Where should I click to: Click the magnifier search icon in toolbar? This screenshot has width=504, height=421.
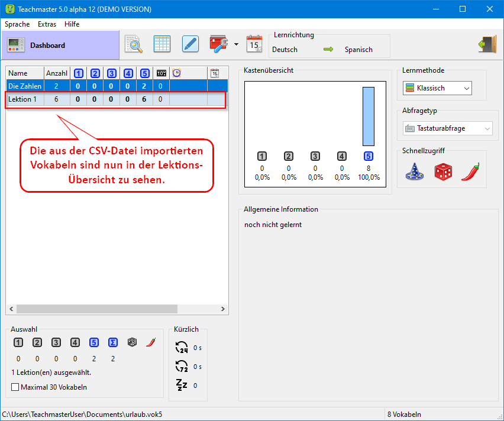(134, 44)
